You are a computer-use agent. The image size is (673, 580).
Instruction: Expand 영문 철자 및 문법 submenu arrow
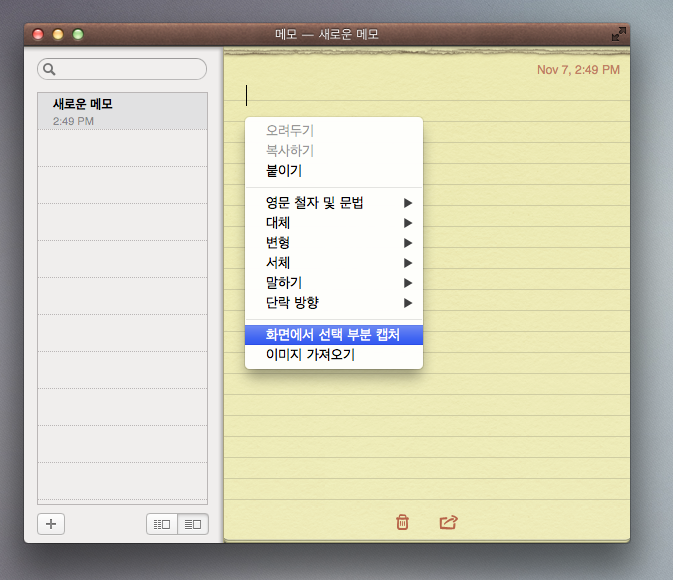click(408, 203)
